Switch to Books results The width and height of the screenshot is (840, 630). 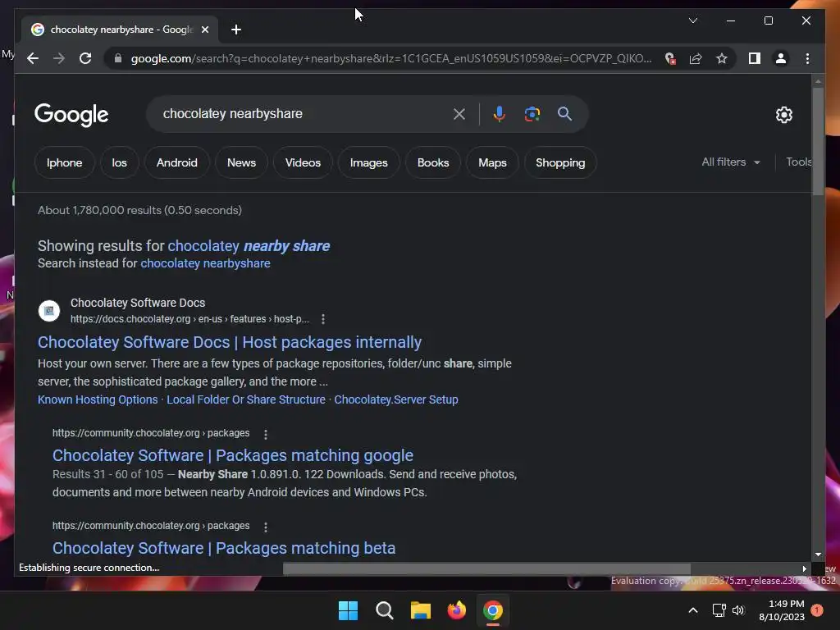coord(433,163)
